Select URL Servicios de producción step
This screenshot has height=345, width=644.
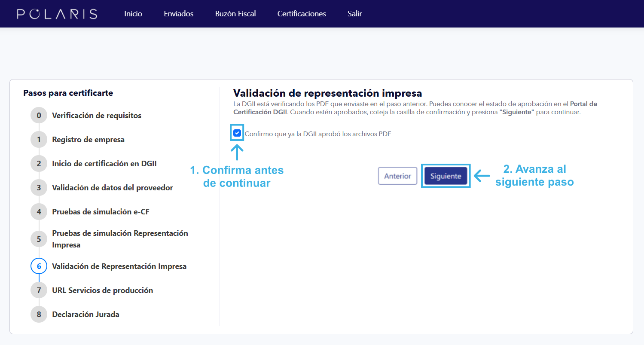[102, 290]
